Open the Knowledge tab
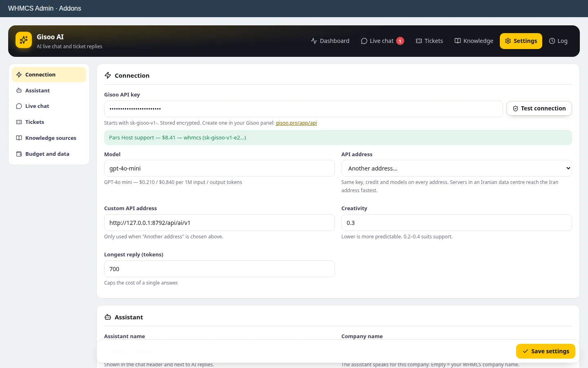Image resolution: width=588 pixels, height=368 pixels. point(474,41)
